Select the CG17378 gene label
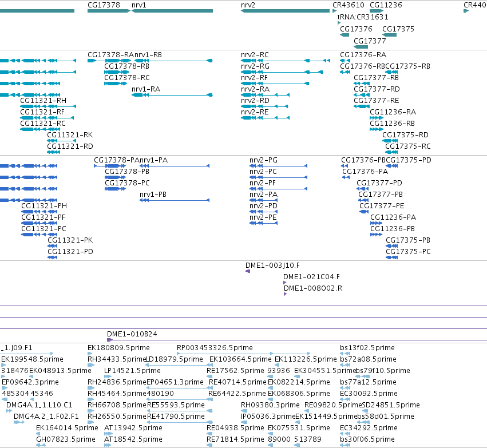 click(104, 5)
